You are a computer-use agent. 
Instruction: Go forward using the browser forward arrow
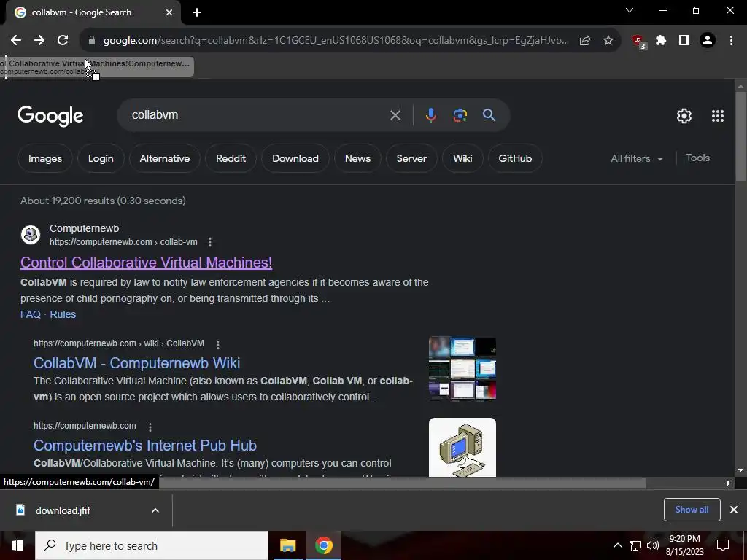pyautogui.click(x=39, y=41)
